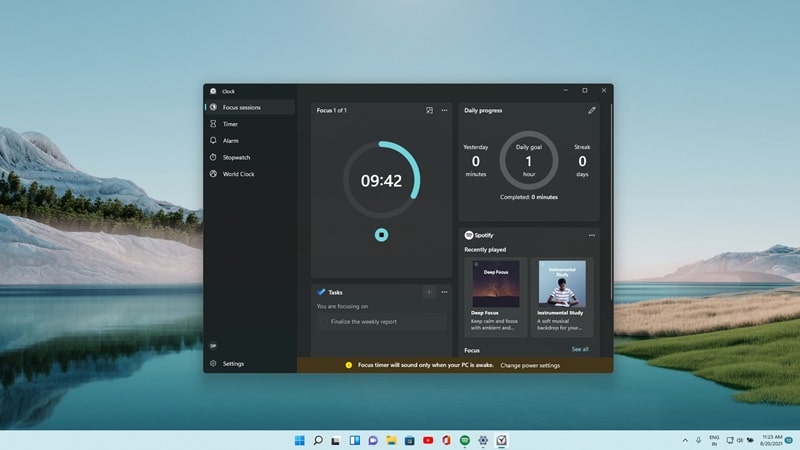
Task: Click the Microsoft To Do Tasks checkmark icon
Action: pyautogui.click(x=321, y=292)
